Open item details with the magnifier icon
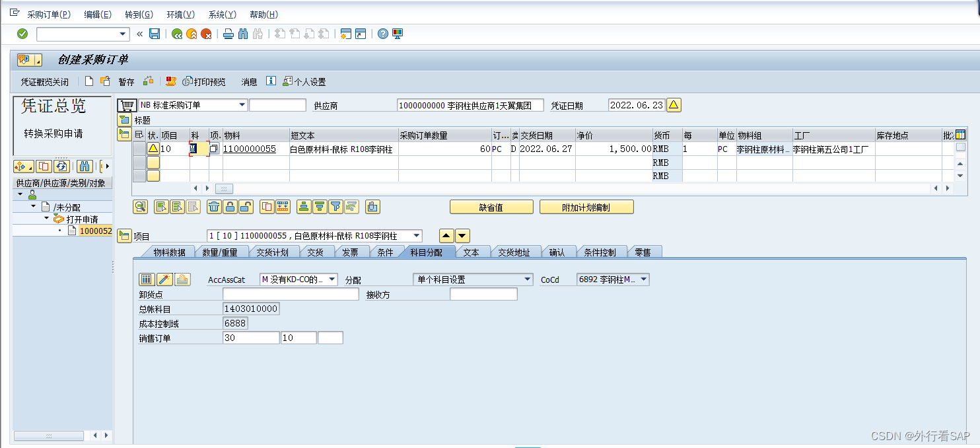980x448 pixels. coord(140,206)
